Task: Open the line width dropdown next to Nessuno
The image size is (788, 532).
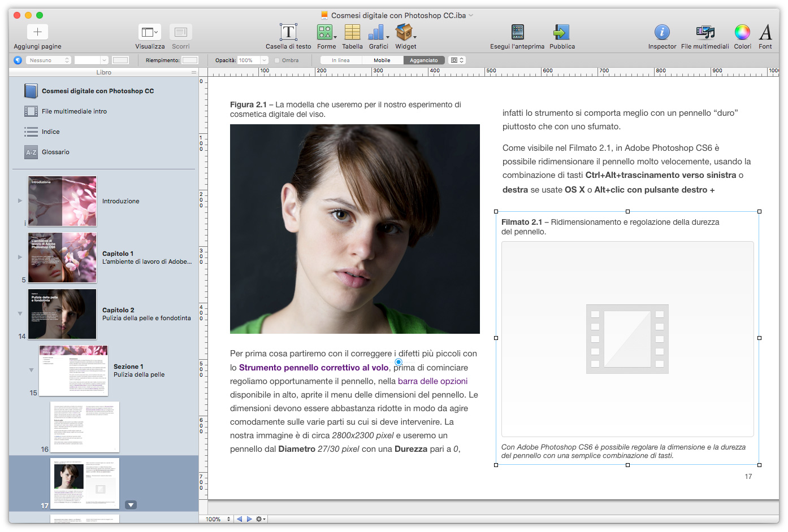Action: [x=91, y=60]
